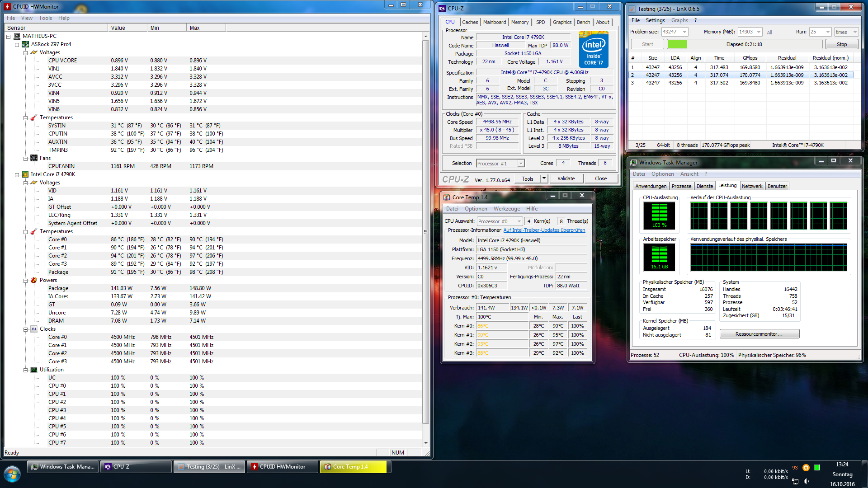Collapse the ASRock Z97 Pro4 tree node
The width and height of the screenshot is (868, 488).
pyautogui.click(x=17, y=44)
